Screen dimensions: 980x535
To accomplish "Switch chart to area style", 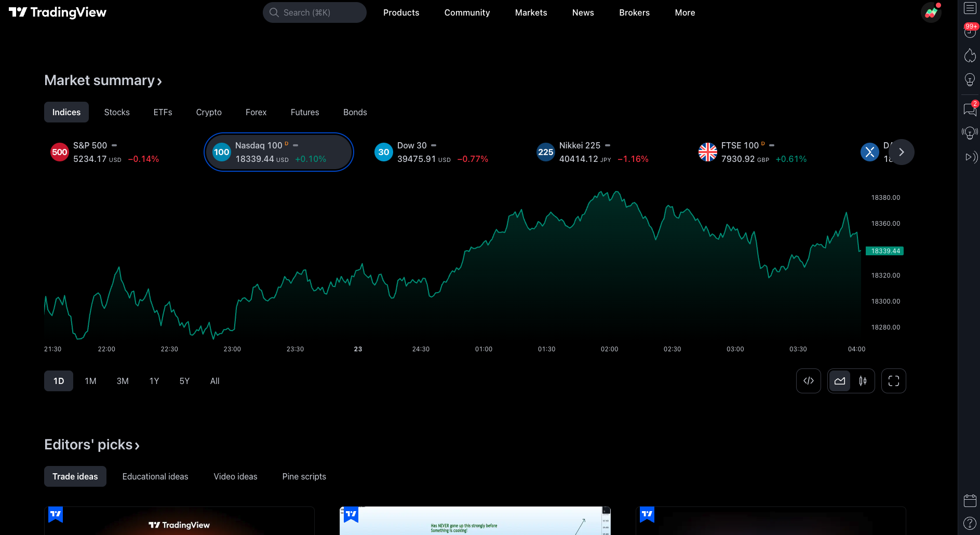I will (x=840, y=381).
